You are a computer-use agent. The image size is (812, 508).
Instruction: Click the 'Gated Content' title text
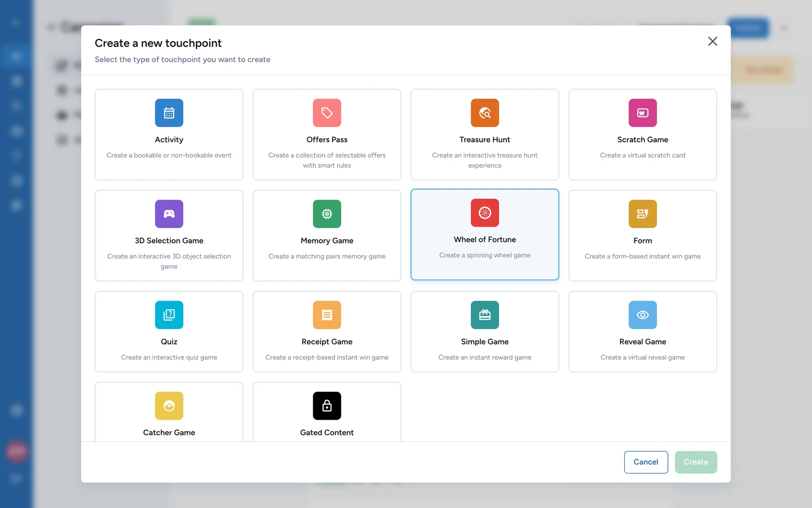(x=327, y=433)
